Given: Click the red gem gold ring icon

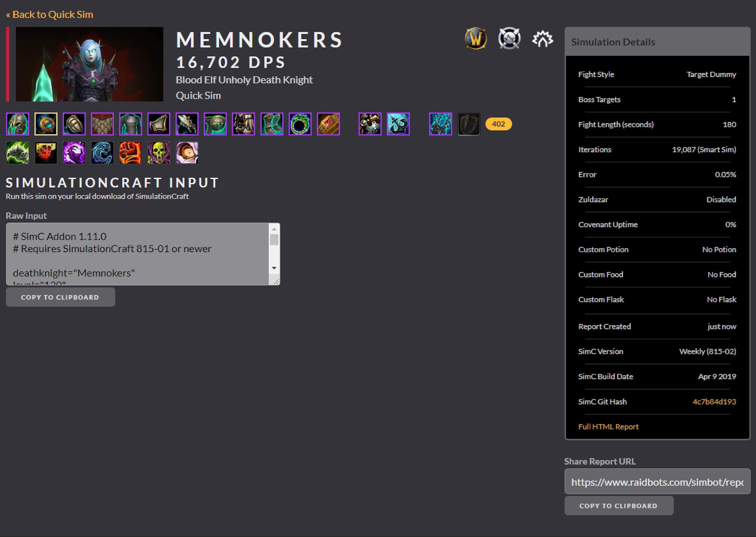Looking at the screenshot, I should coord(328,124).
